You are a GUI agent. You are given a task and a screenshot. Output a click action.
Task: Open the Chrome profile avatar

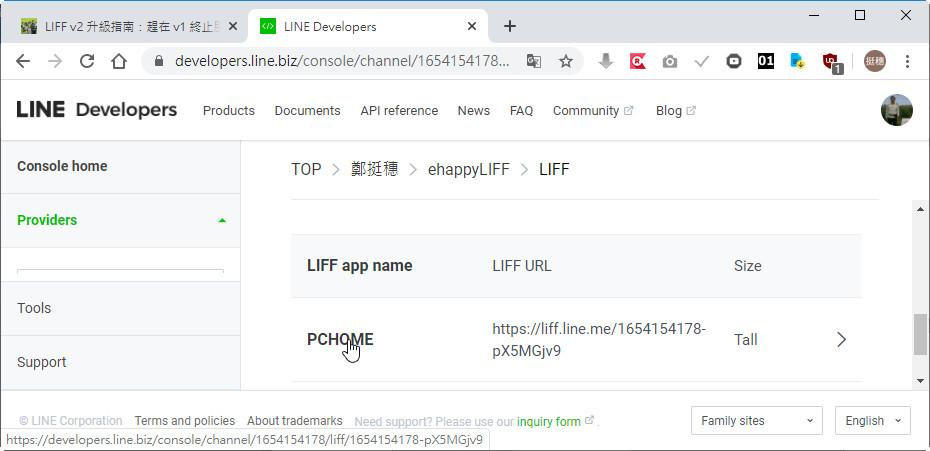[x=875, y=61]
